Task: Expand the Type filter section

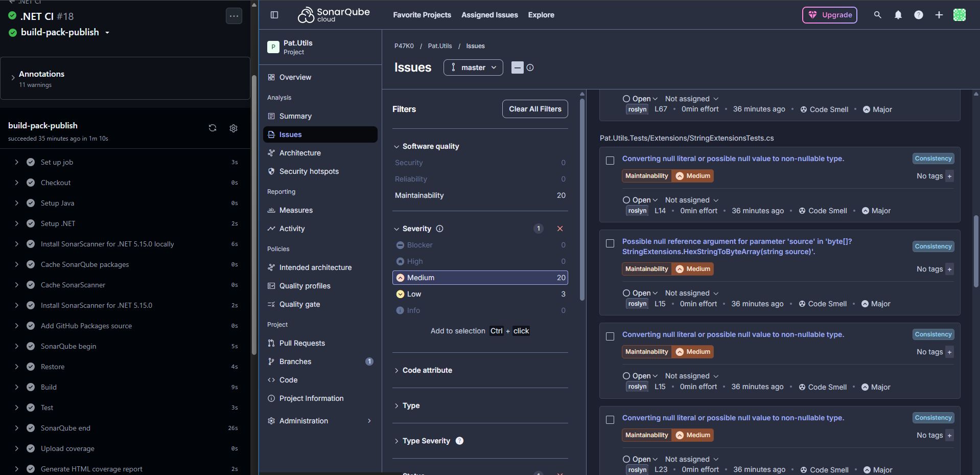Action: click(x=407, y=405)
